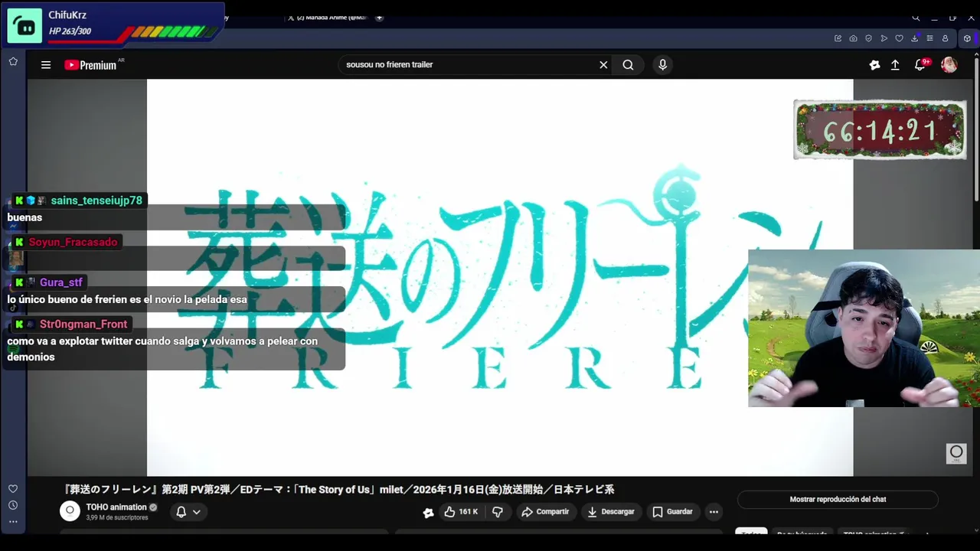Image resolution: width=980 pixels, height=551 pixels.
Task: Click the Descargar download button
Action: (611, 512)
